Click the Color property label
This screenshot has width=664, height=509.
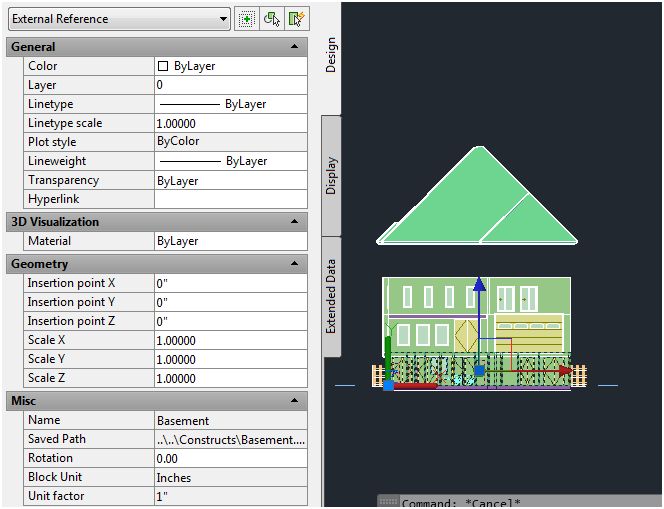(42, 66)
